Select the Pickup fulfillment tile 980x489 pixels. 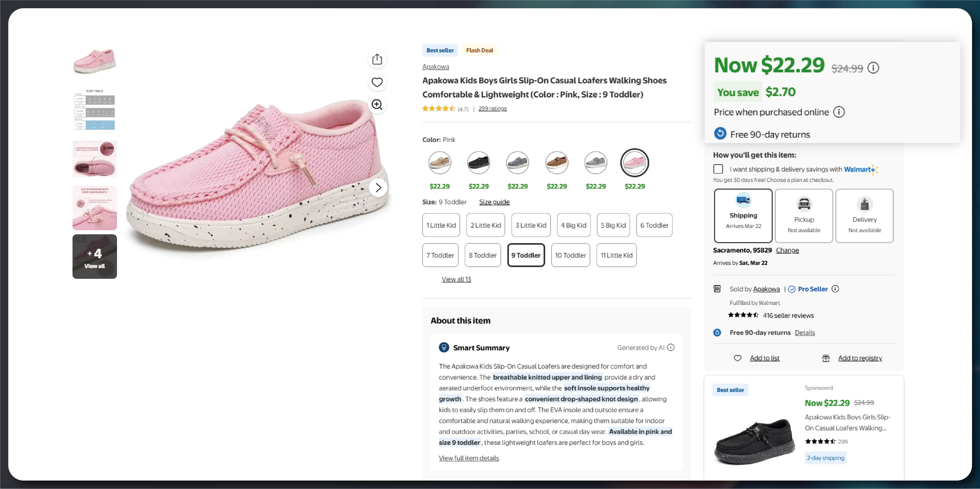point(803,215)
